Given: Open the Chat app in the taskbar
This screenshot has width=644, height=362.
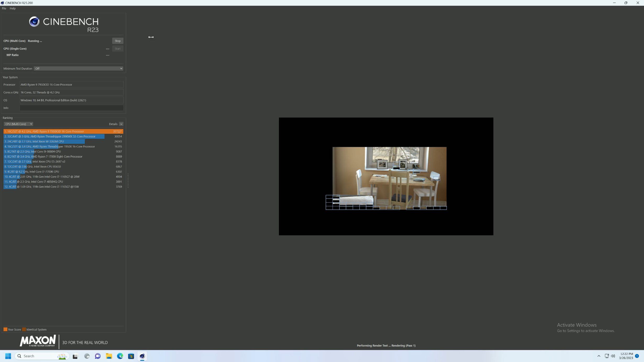Looking at the screenshot, I should click(x=98, y=356).
